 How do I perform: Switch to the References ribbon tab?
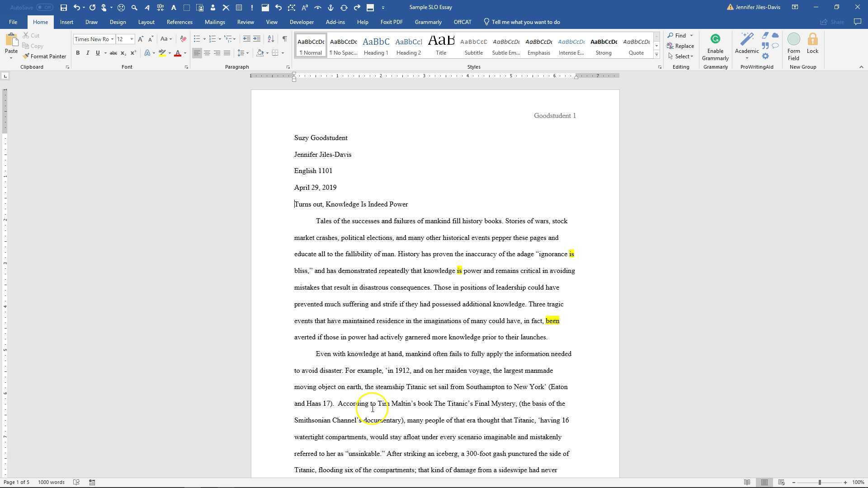(179, 22)
